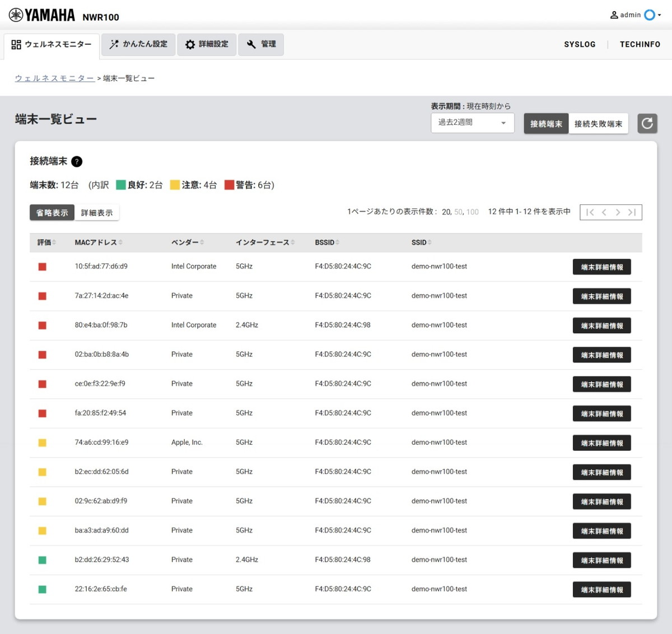Open 端末詳細情報 for 10:5f:ad:77:d6:d9
The height and width of the screenshot is (634, 672).
point(602,267)
